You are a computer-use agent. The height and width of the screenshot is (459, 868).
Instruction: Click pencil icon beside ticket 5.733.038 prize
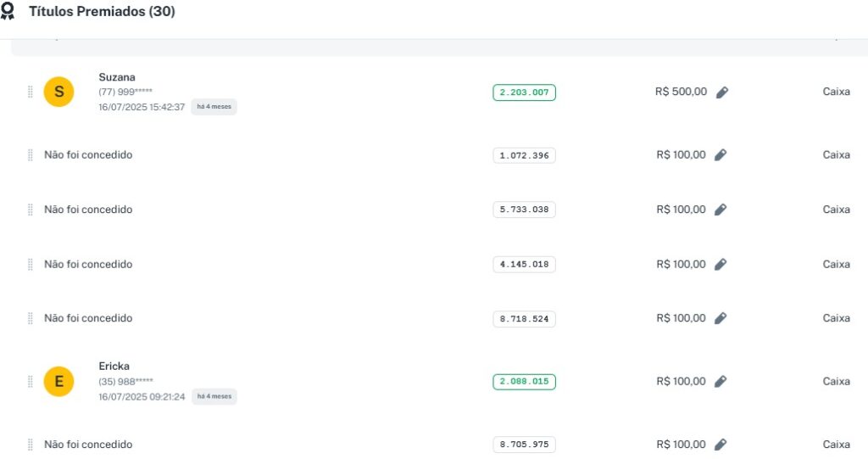coord(721,210)
